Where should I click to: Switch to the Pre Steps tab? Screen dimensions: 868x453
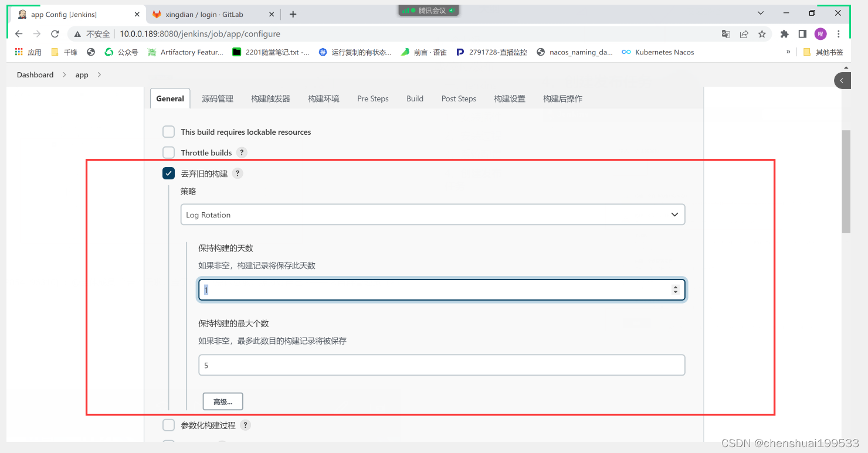pyautogui.click(x=373, y=98)
